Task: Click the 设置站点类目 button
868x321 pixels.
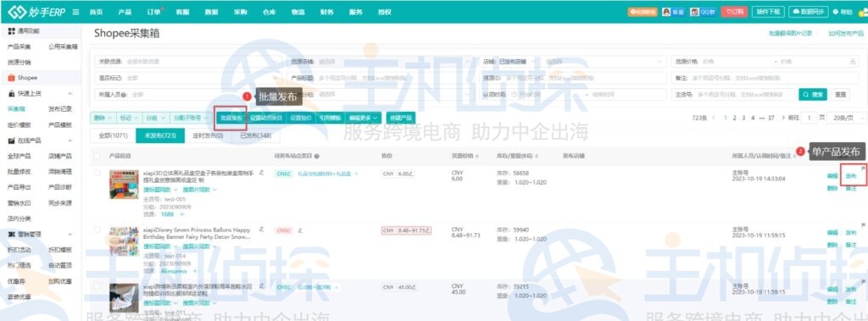Action: [x=265, y=118]
